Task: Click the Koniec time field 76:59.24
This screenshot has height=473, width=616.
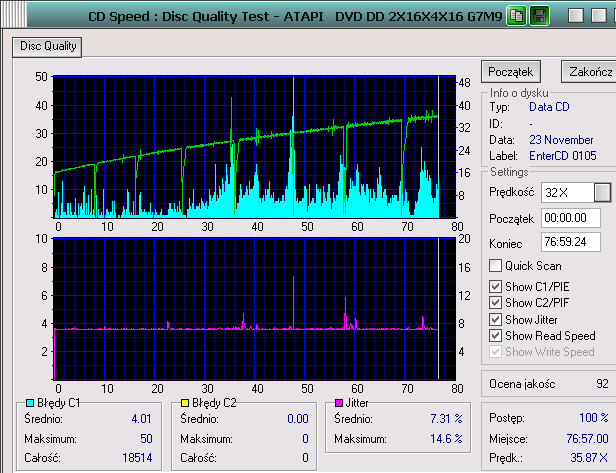Action: (571, 242)
